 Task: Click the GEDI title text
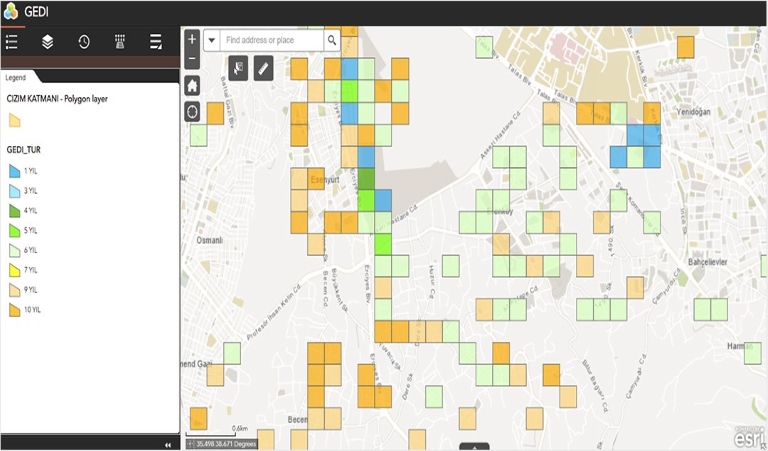tap(36, 12)
